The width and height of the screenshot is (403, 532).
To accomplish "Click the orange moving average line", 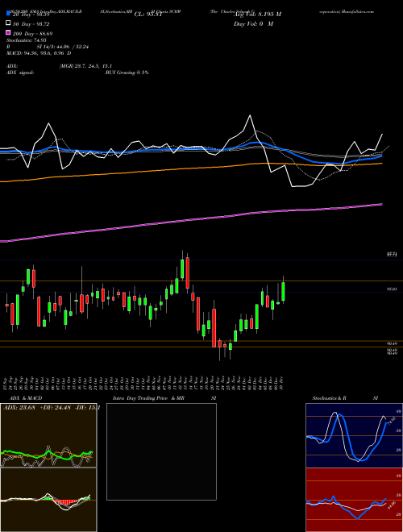I will pos(190,168).
